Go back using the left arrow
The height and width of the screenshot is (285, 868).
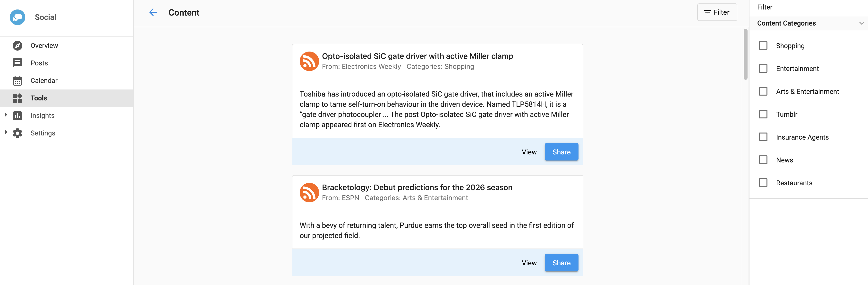tap(153, 12)
